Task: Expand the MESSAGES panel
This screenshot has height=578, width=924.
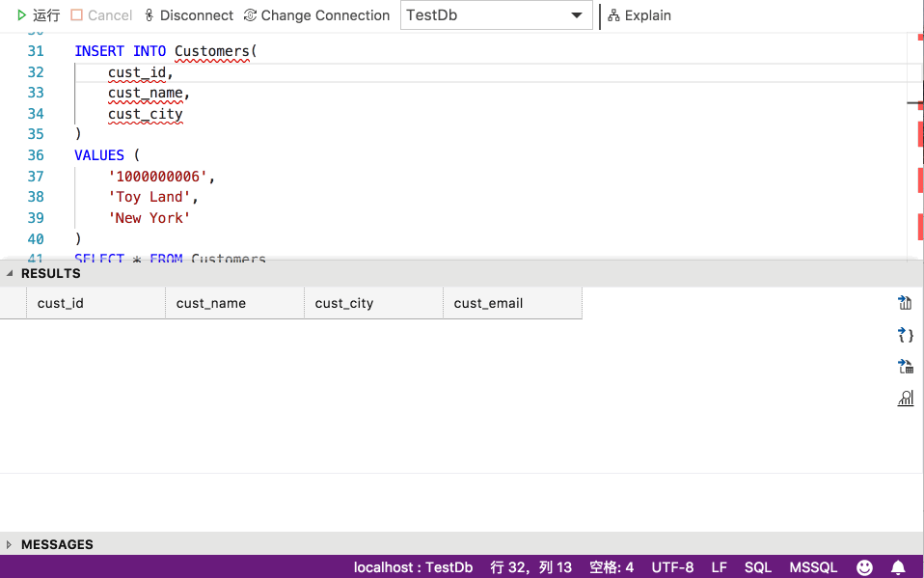Action: tap(9, 544)
